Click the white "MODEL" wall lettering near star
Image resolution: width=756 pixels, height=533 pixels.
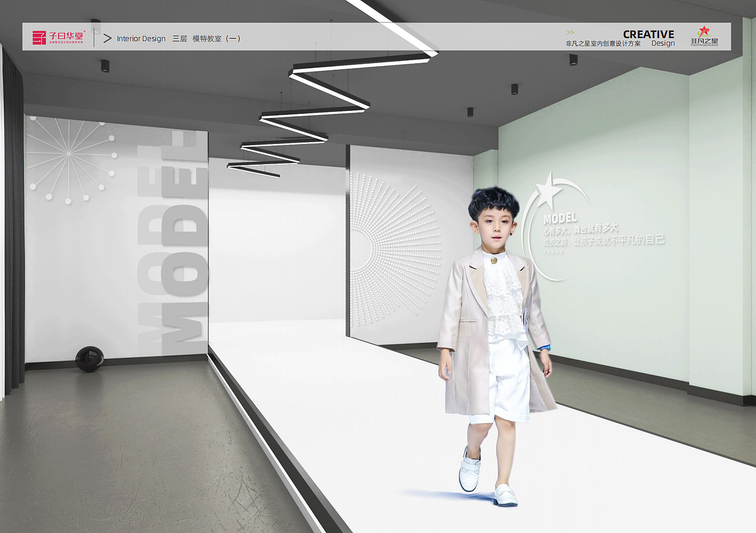coord(560,218)
